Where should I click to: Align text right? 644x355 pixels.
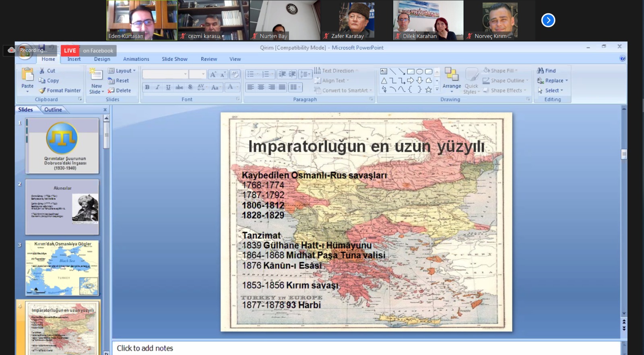272,87
